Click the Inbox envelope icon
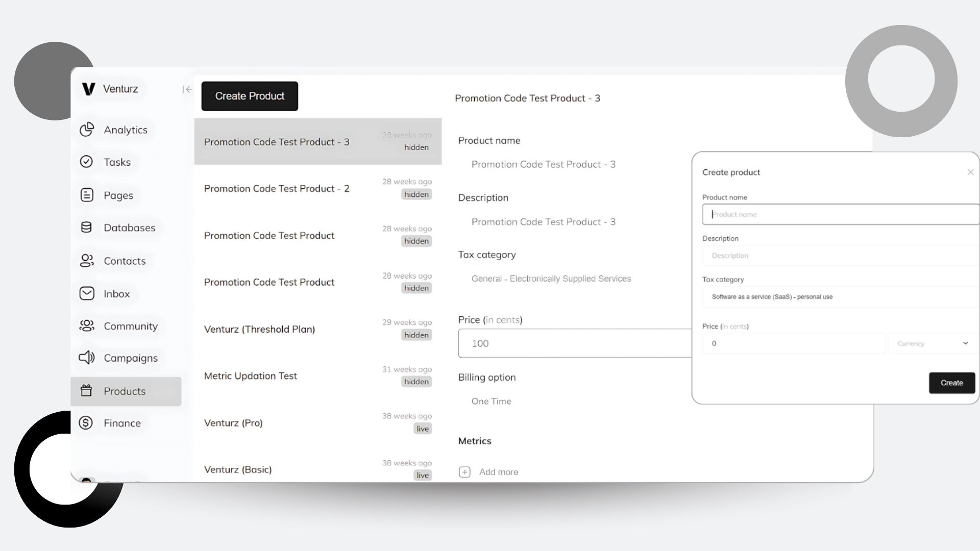Screen dimensions: 980x551 tap(87, 293)
